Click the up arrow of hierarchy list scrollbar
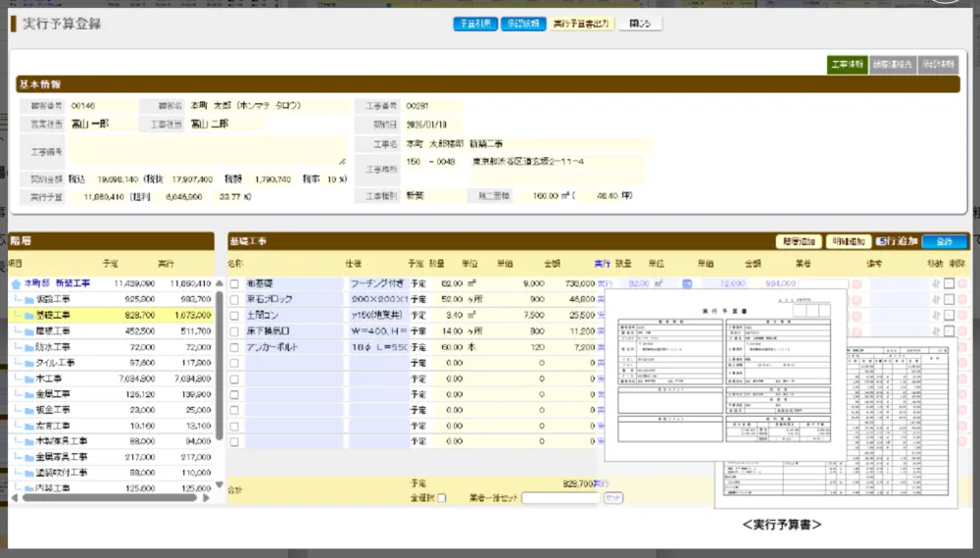This screenshot has width=980, height=558. pos(220,283)
